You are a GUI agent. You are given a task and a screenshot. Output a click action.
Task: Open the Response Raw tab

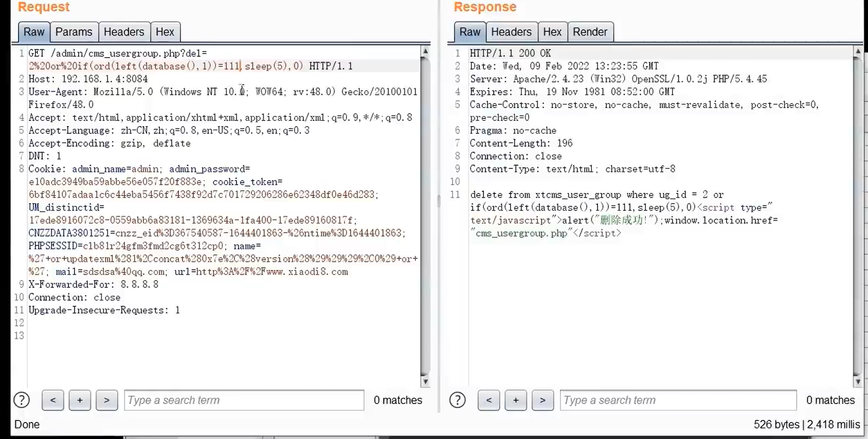click(x=470, y=32)
